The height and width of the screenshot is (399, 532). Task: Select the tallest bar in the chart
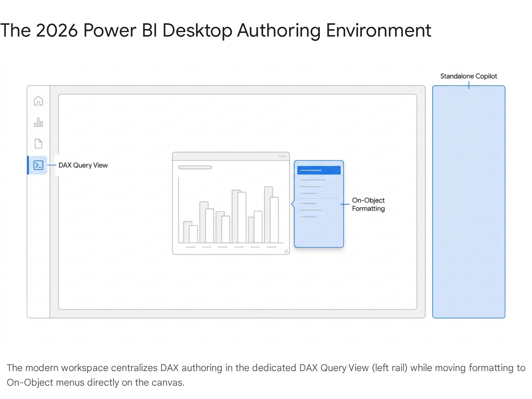(x=268, y=214)
